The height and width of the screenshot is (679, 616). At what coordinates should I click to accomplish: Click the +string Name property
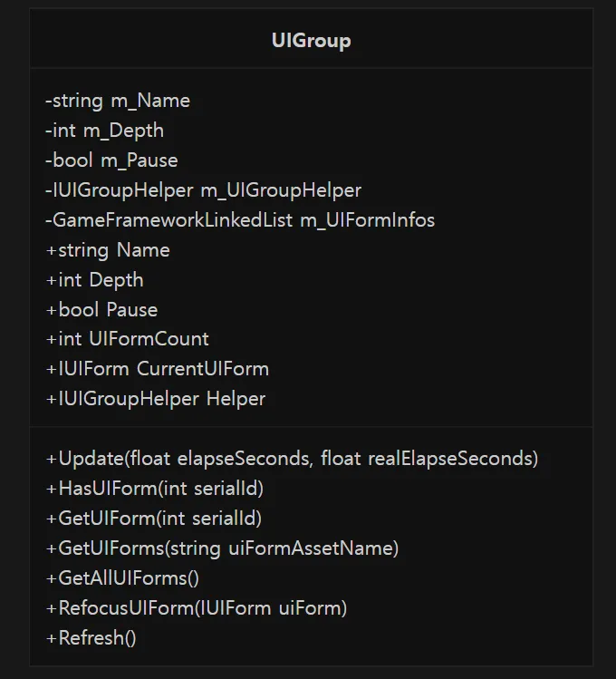[108, 250]
